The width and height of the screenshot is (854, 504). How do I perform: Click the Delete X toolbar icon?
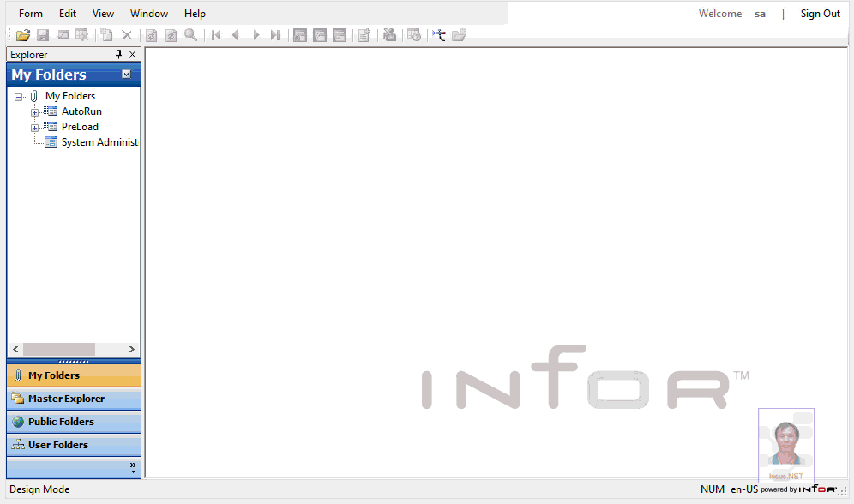pyautogui.click(x=127, y=35)
